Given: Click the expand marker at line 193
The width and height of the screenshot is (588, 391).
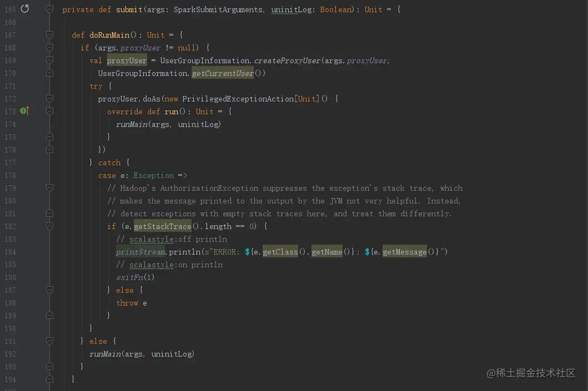Looking at the screenshot, I should [49, 366].
